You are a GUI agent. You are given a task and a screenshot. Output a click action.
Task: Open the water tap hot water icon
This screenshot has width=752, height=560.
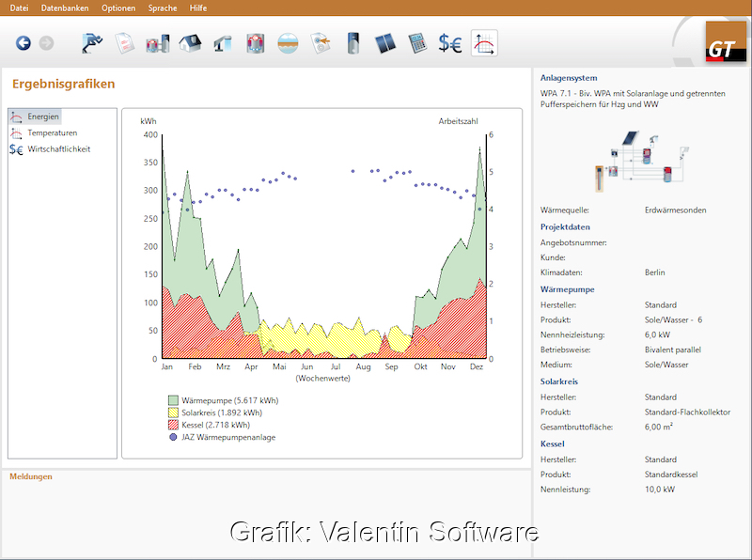(x=223, y=42)
